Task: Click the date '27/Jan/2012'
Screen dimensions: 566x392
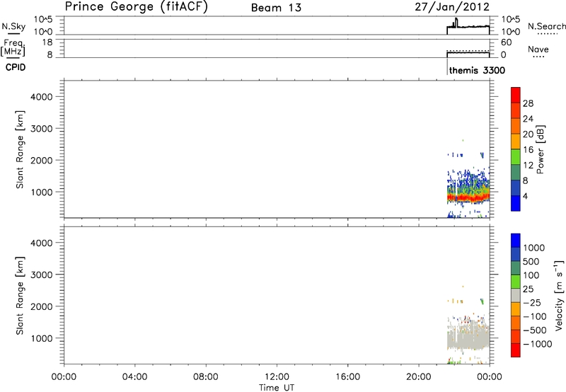Action: (x=452, y=6)
